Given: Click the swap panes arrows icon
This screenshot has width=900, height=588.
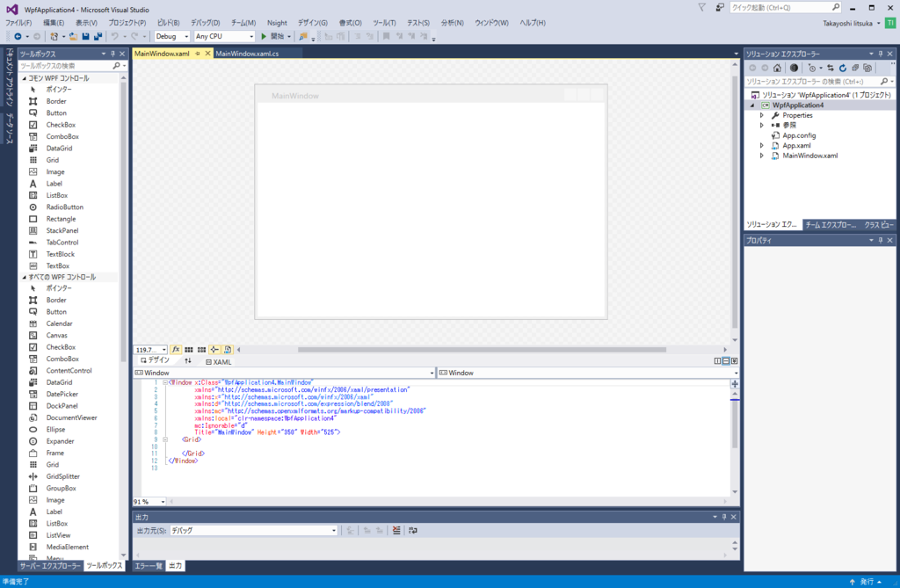Looking at the screenshot, I should click(188, 361).
